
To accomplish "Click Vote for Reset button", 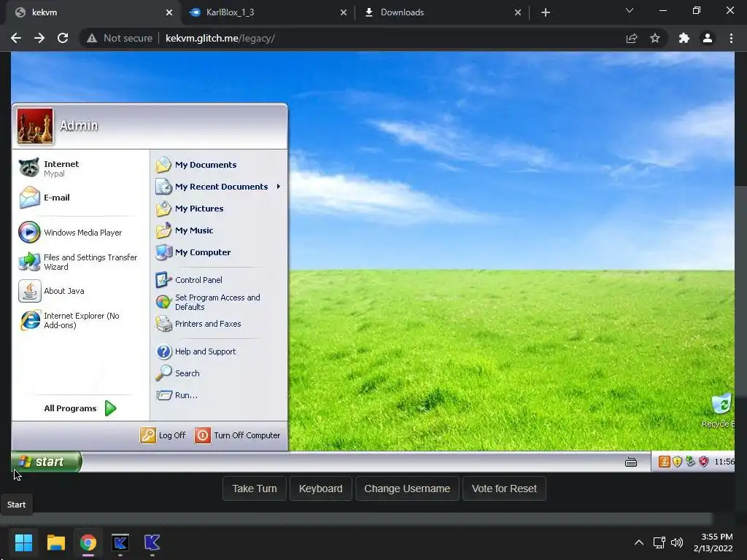I will tap(504, 489).
